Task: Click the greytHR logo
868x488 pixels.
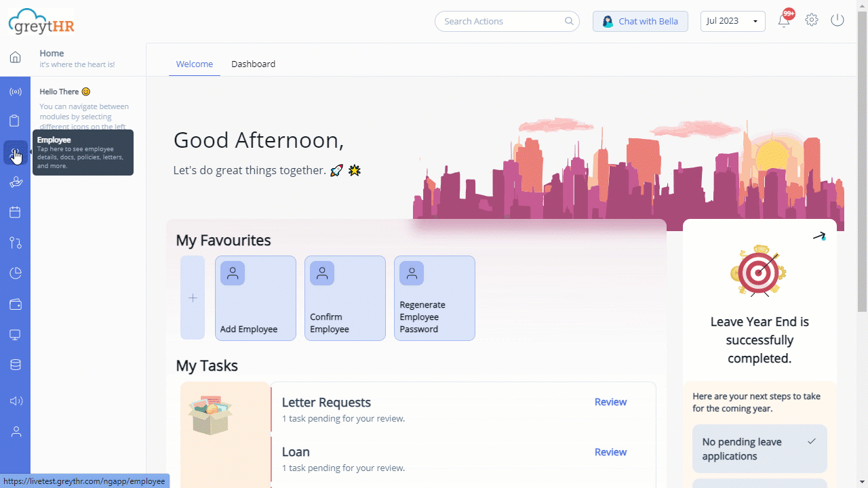Action: pos(41,22)
